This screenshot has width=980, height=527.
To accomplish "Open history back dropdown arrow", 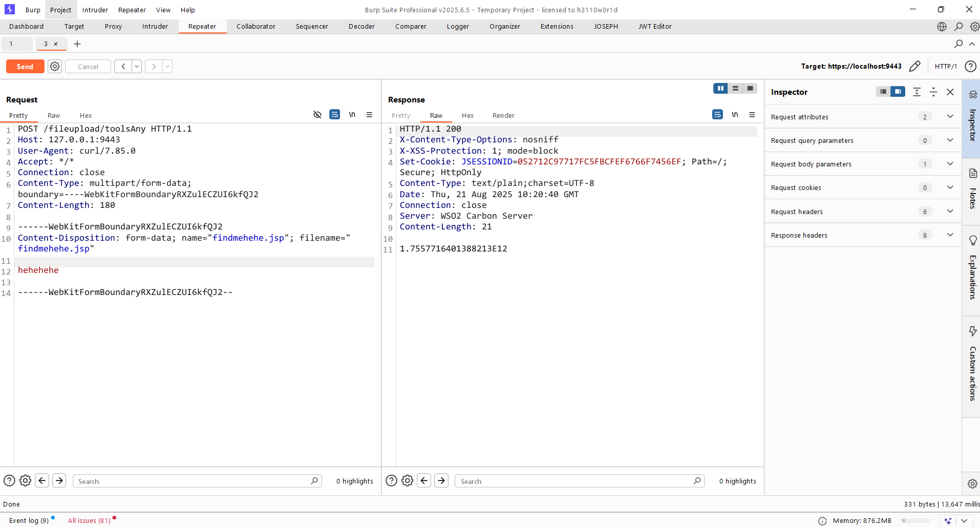I will (137, 67).
